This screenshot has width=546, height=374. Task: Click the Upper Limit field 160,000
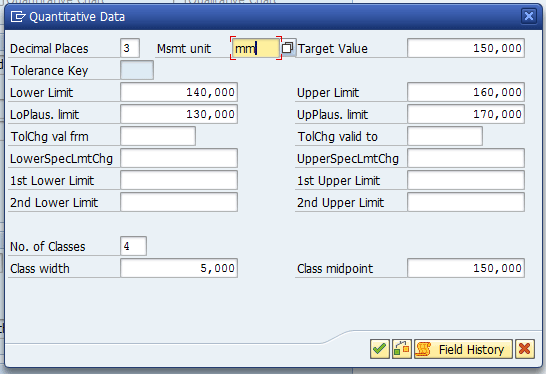click(466, 92)
